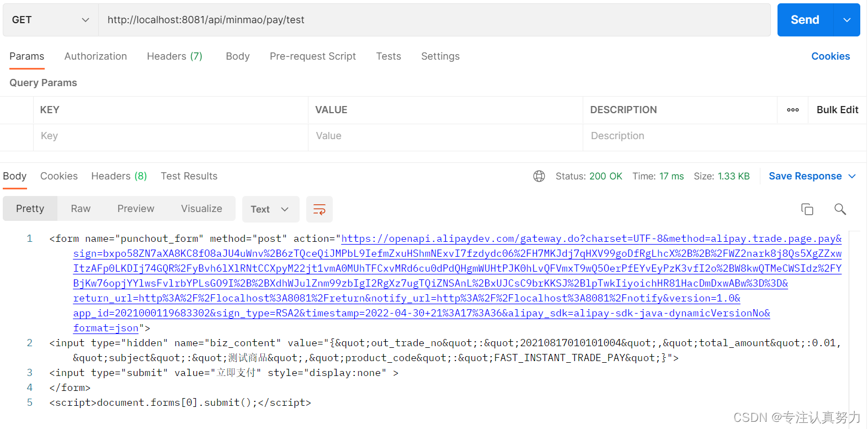The height and width of the screenshot is (429, 868).
Task: Click the input type="submit" line
Action: point(223,373)
